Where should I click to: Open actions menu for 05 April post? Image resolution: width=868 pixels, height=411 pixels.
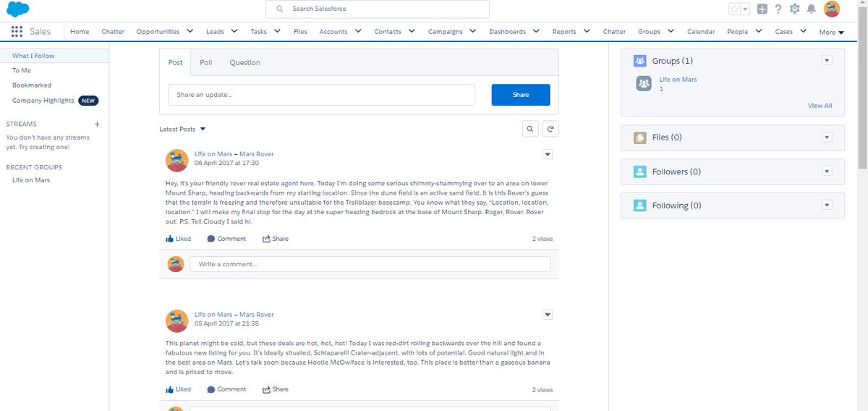(548, 315)
